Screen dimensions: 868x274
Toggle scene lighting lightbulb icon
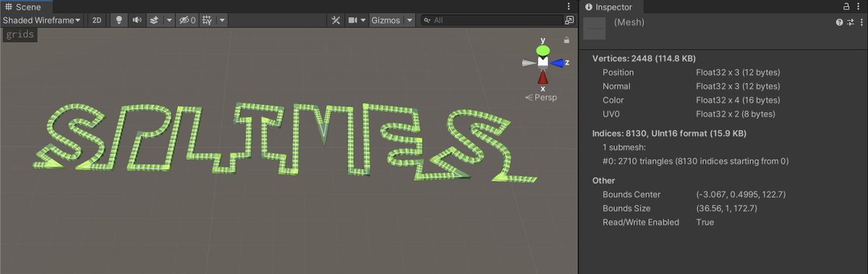coord(119,20)
